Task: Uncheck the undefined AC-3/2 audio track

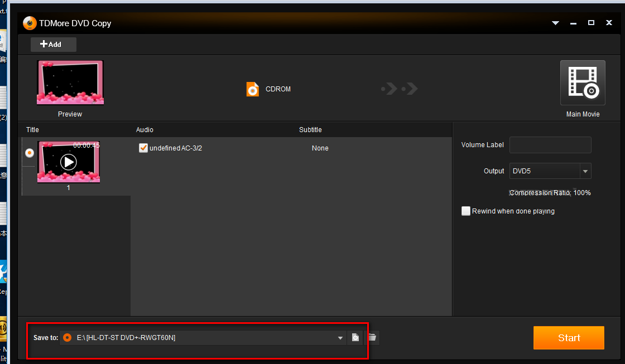Action: click(143, 148)
